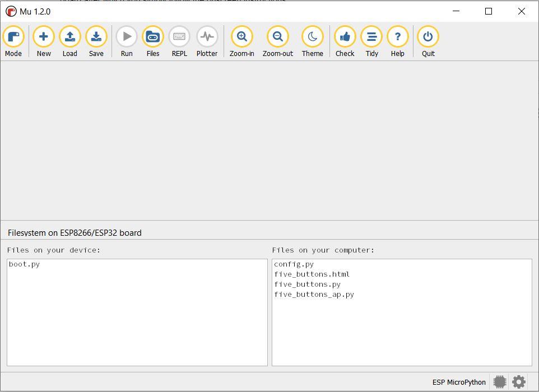
Task: Open the Mode selector
Action: point(13,41)
